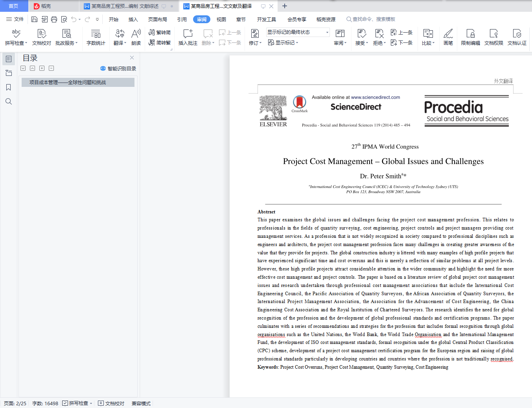
Task: Click www.sciencedirect.com link in document
Action: [x=376, y=97]
